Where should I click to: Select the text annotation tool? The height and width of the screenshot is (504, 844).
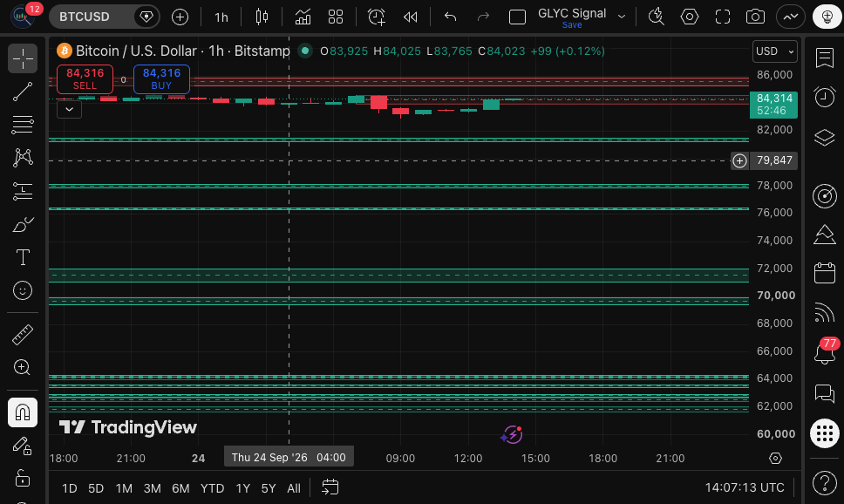(23, 257)
